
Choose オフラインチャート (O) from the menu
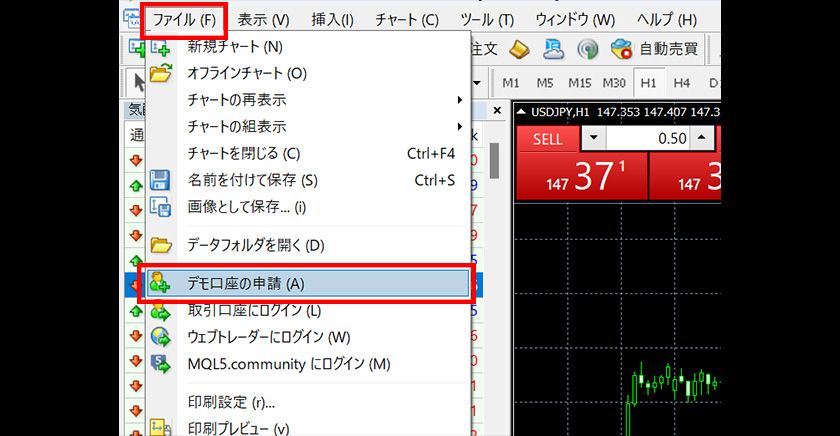pos(308,73)
